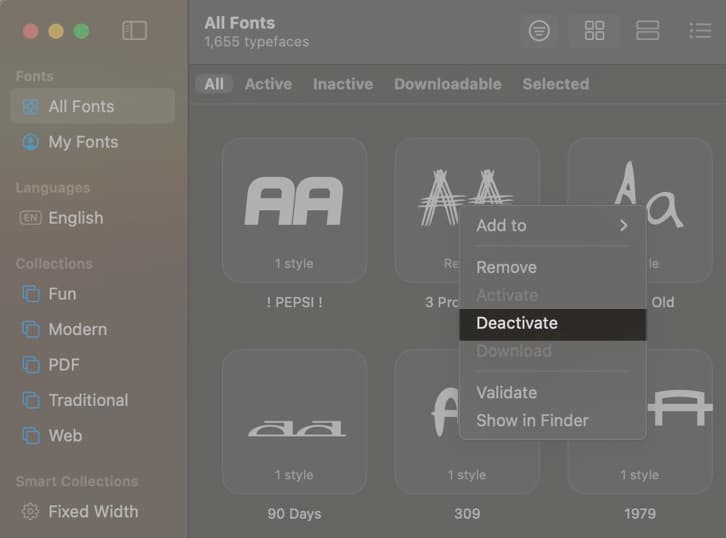Image resolution: width=726 pixels, height=538 pixels.
Task: Choose Deactivate in the context menu
Action: 552,323
